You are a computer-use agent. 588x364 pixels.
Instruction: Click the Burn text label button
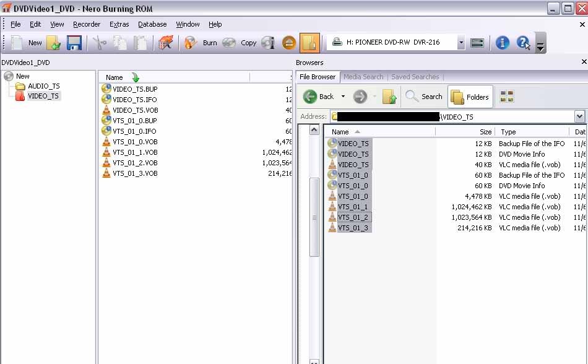tap(210, 43)
